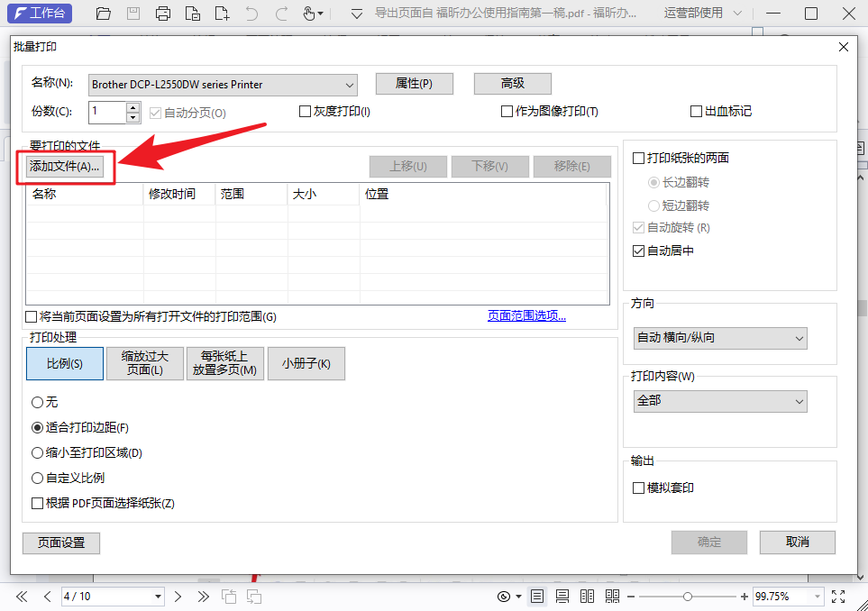Enable 模拟套印 simulate overprint checkbox
The image size is (868, 611).
638,488
